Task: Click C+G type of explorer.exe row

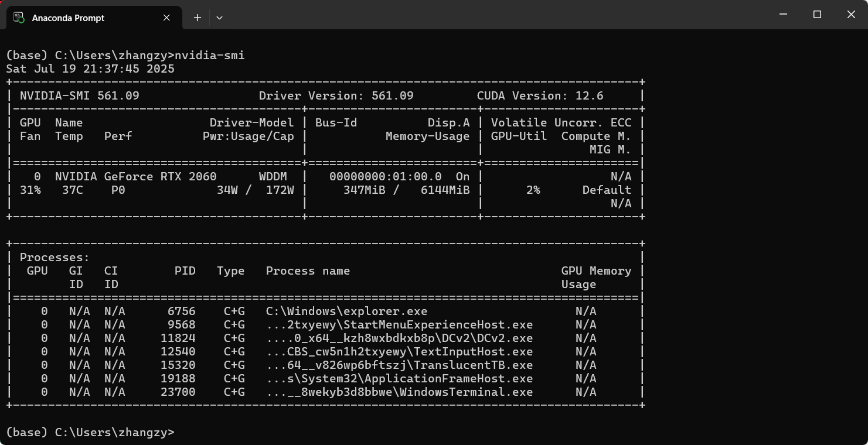Action: coord(234,311)
